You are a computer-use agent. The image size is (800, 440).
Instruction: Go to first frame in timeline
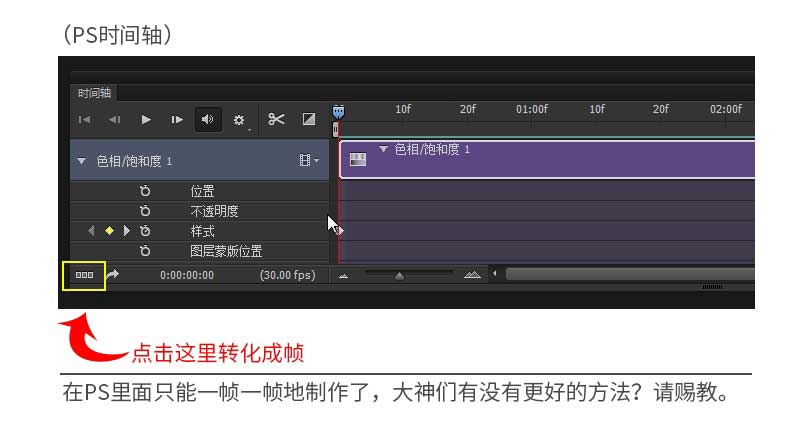coord(84,119)
